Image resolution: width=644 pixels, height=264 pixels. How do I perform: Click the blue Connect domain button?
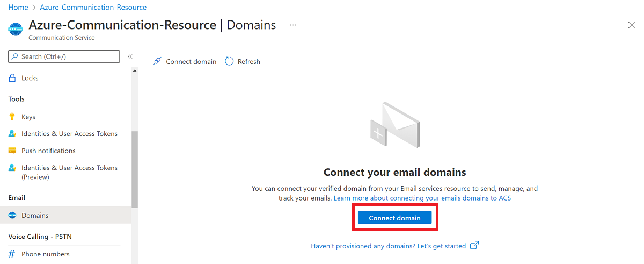click(x=395, y=218)
